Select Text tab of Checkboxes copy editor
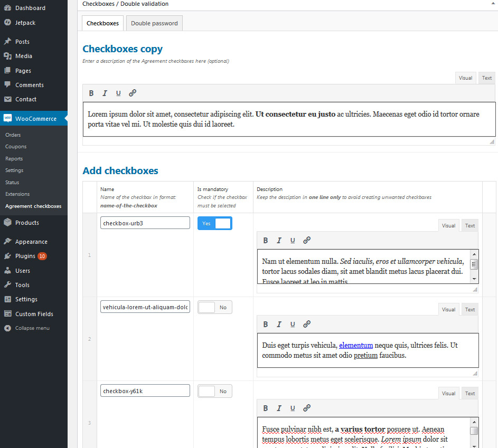Viewport: 498px width, 448px height. point(486,78)
